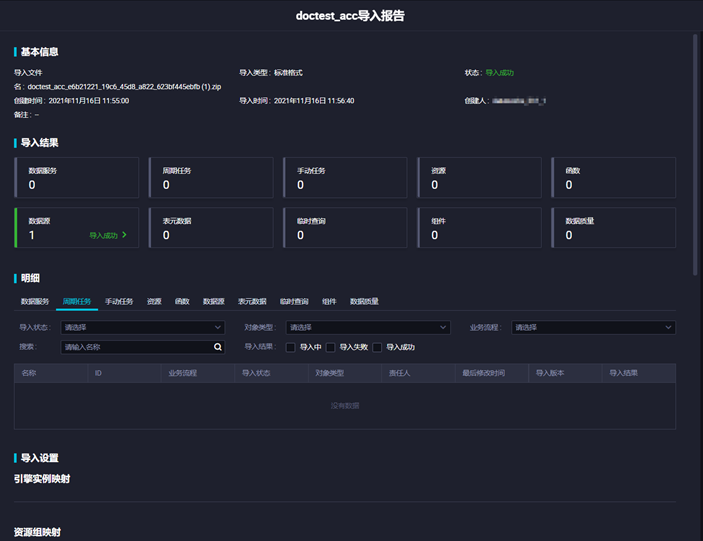Tick the 导入成功 result checkbox
Viewport: 703px width, 541px height.
(x=378, y=347)
